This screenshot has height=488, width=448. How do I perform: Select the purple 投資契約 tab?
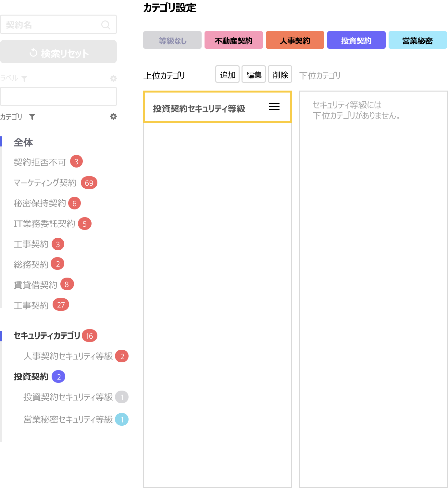pos(356,40)
